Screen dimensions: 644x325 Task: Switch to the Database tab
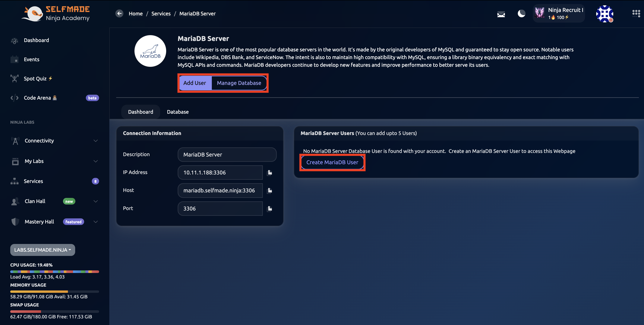point(178,112)
